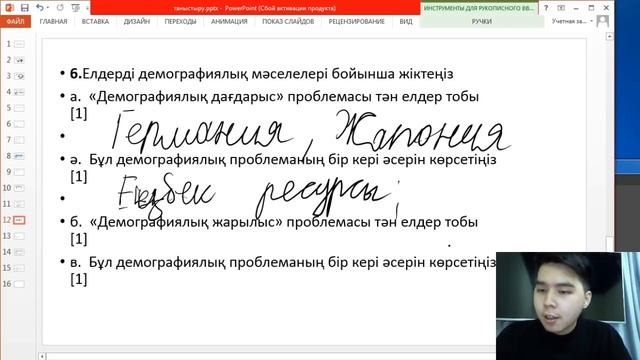
Task: Open the АНИМАЦИЯ ribbon tab
Action: pyautogui.click(x=229, y=21)
